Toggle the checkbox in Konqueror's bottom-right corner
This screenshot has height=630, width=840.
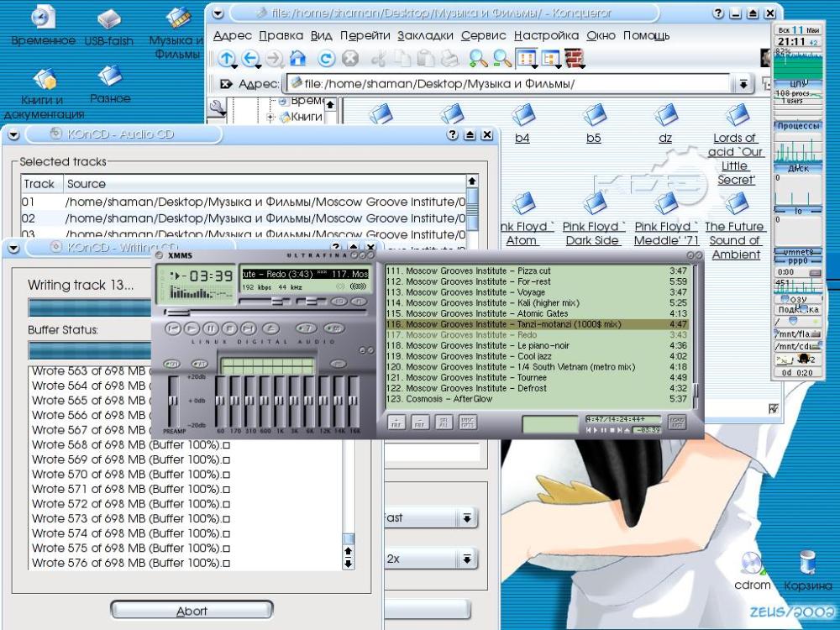[x=773, y=409]
